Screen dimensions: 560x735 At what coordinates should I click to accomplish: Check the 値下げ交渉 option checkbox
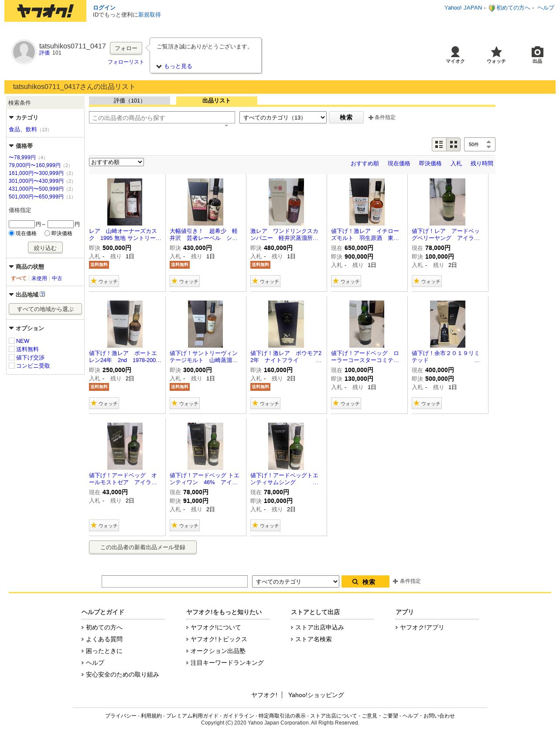[12, 357]
